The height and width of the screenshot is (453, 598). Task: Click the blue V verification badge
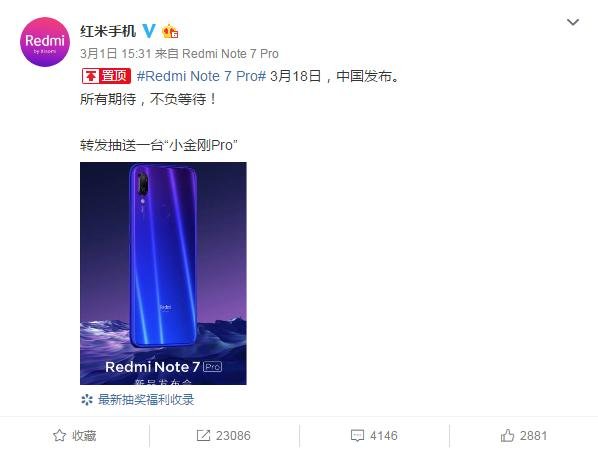tap(149, 31)
